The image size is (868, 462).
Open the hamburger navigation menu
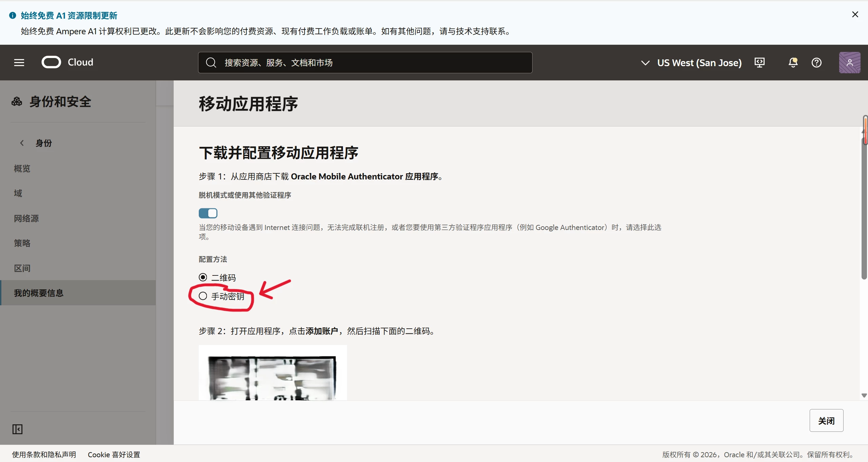[x=19, y=62]
